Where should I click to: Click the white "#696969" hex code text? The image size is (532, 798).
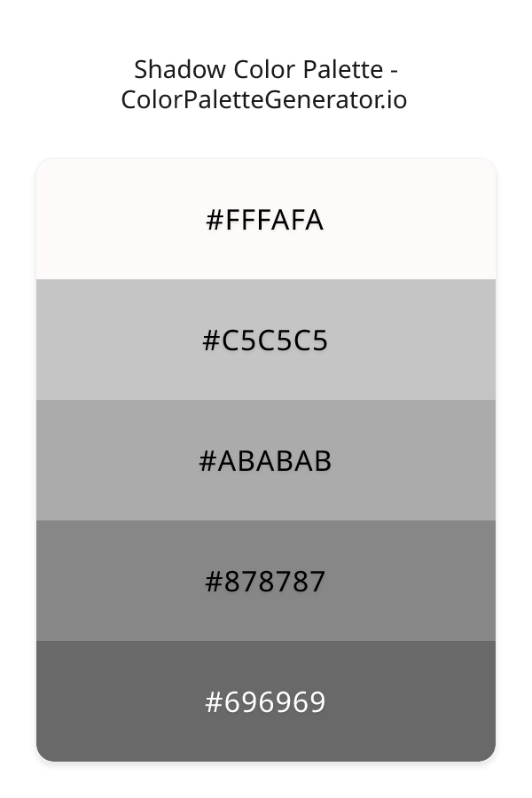[x=265, y=702]
